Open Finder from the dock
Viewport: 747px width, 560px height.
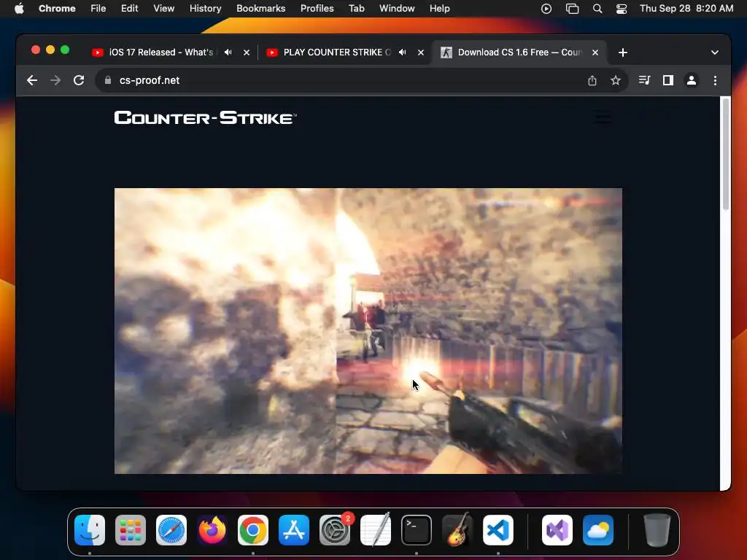tap(90, 530)
